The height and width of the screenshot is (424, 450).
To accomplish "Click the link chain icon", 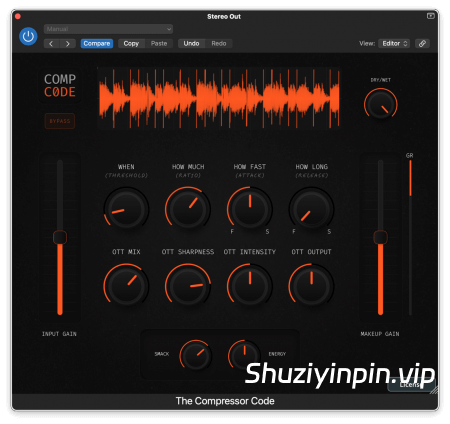I will tap(422, 44).
